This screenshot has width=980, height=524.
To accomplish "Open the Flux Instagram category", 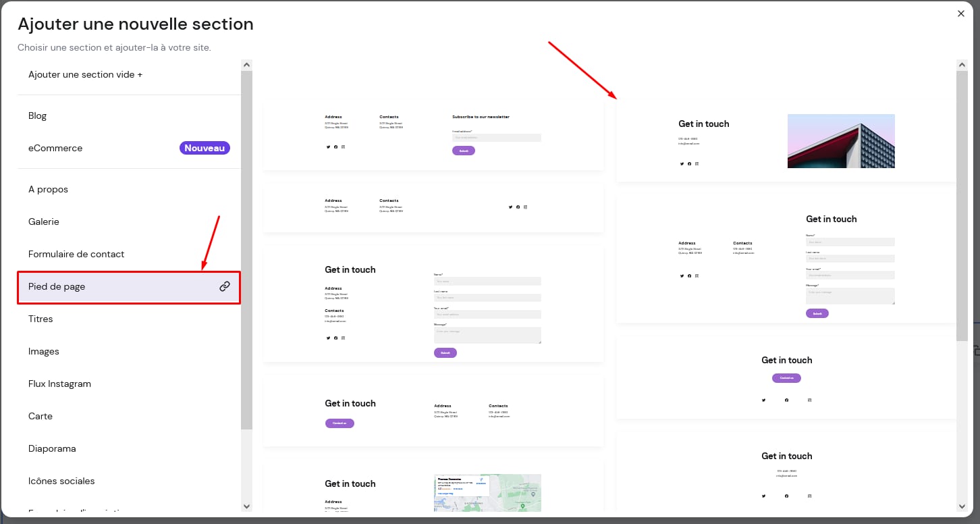I will (x=59, y=384).
